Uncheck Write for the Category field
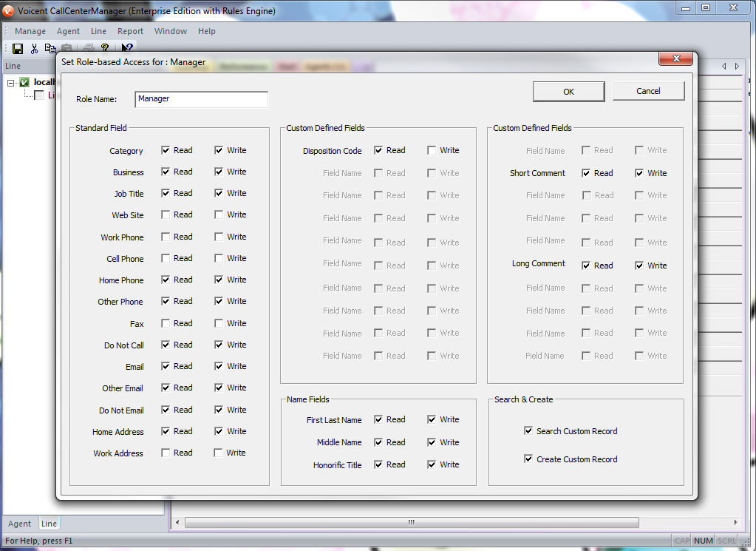The image size is (756, 551). tap(219, 150)
